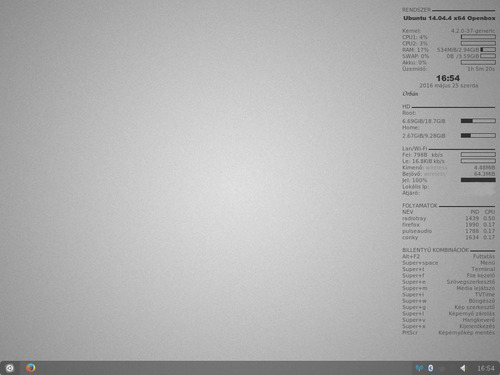Click the CPU1 usage bar

click(x=478, y=37)
